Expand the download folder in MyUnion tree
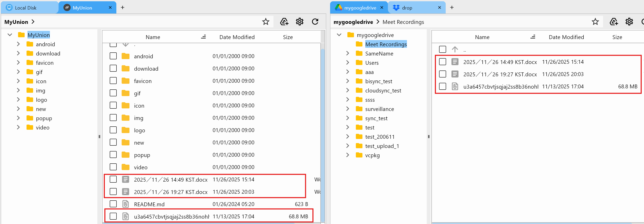Screen dimensions: 644x224 click(18, 53)
